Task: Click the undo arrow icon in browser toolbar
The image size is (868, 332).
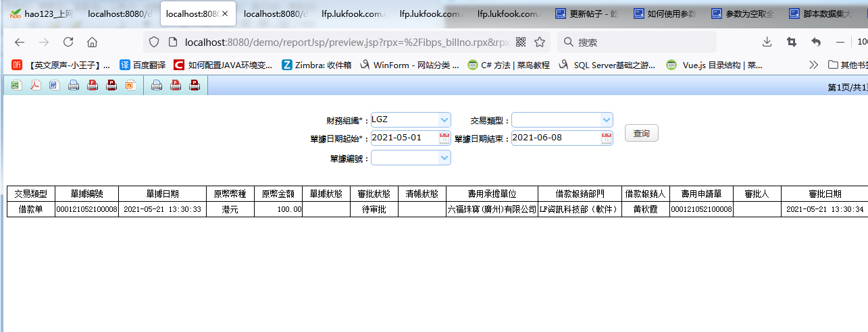Action: (816, 42)
